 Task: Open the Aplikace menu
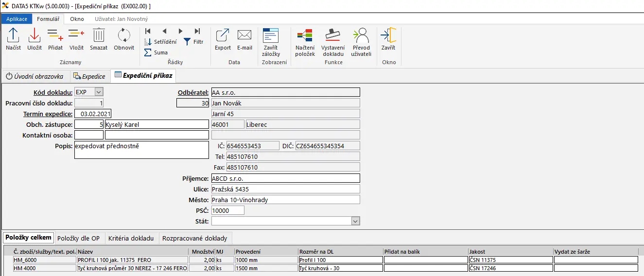click(x=17, y=19)
